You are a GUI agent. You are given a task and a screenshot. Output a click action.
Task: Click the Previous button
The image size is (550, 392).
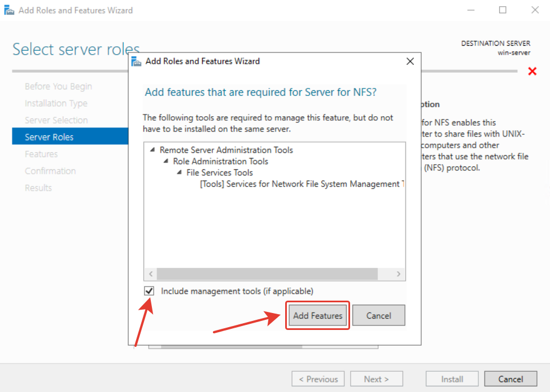click(318, 378)
